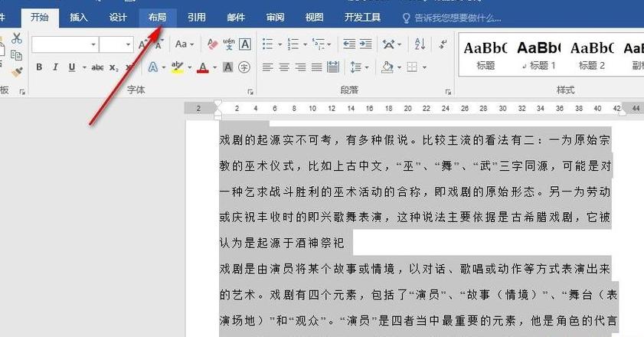Apply enclosed character (circled 字) icon
644x337 pixels.
(244, 67)
